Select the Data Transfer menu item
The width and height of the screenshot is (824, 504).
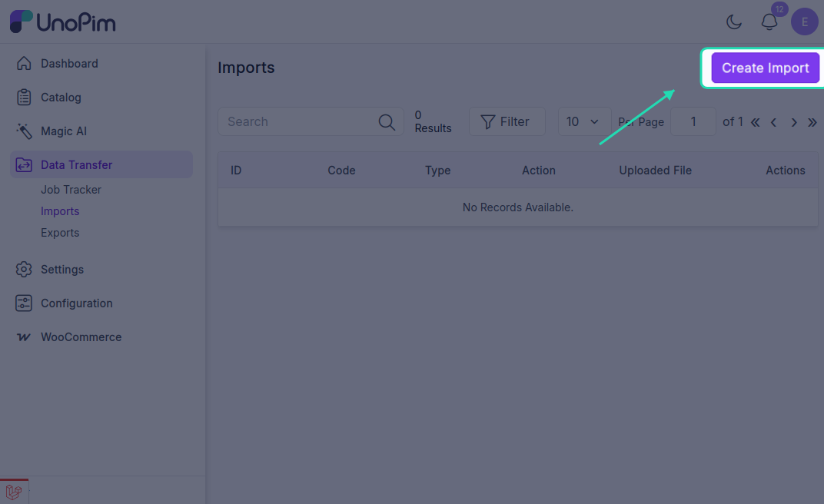click(101, 164)
